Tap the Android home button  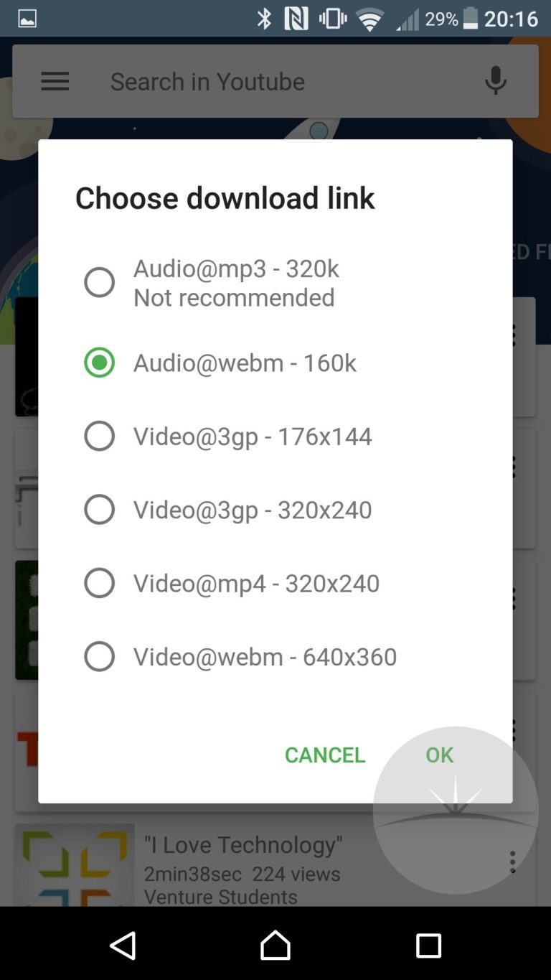pyautogui.click(x=275, y=945)
